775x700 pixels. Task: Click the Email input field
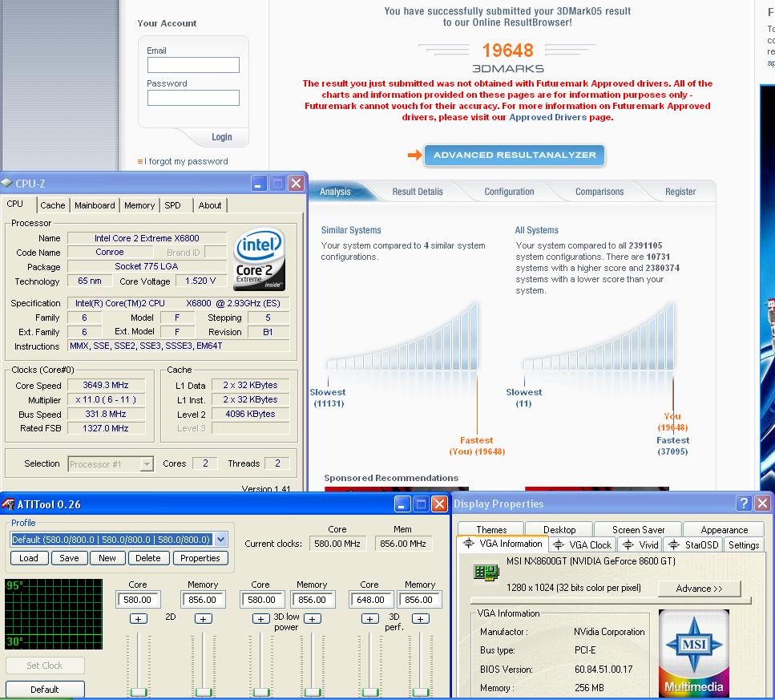coord(193,65)
